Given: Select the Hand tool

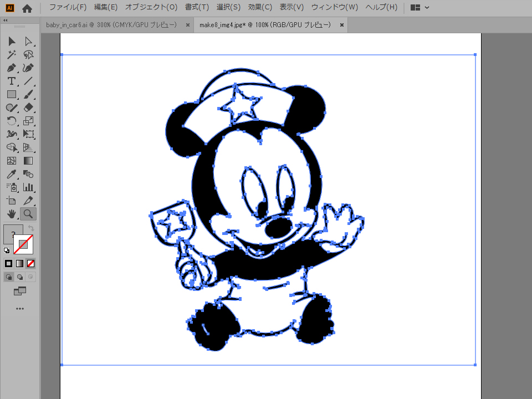Looking at the screenshot, I should tap(12, 214).
